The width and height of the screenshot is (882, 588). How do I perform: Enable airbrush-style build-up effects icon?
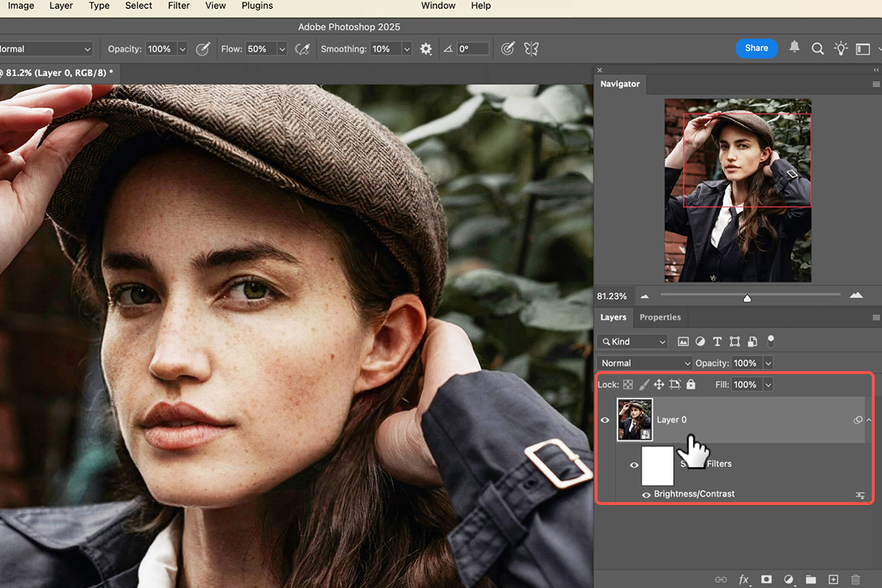[301, 49]
